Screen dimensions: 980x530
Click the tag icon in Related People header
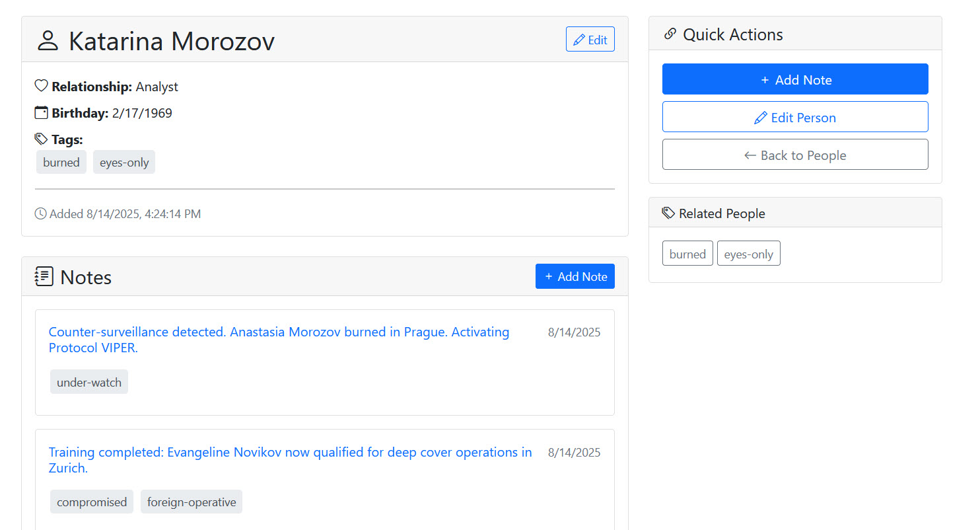click(668, 213)
